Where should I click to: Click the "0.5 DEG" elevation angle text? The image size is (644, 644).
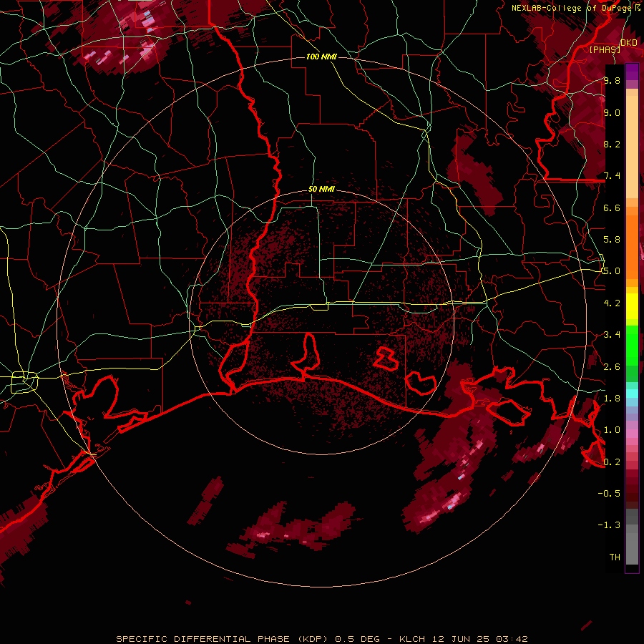(x=358, y=639)
